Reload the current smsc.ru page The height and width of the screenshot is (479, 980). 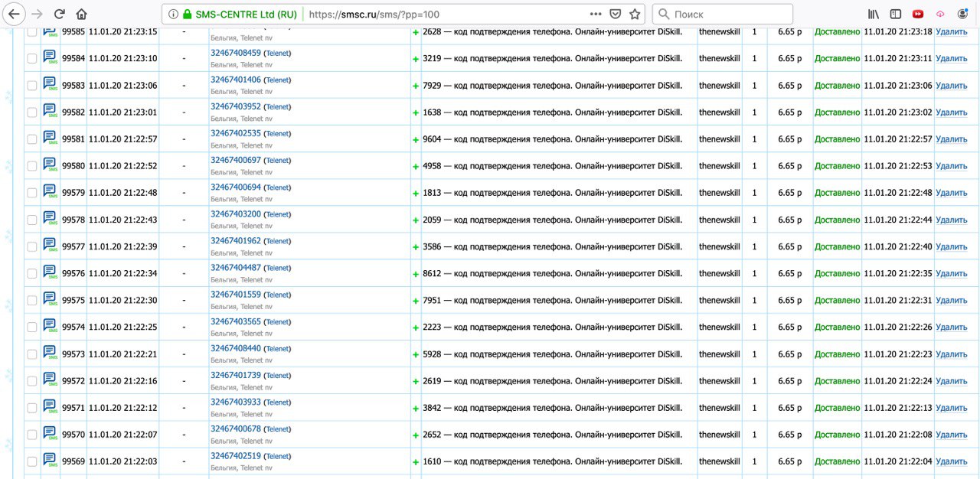click(x=60, y=14)
